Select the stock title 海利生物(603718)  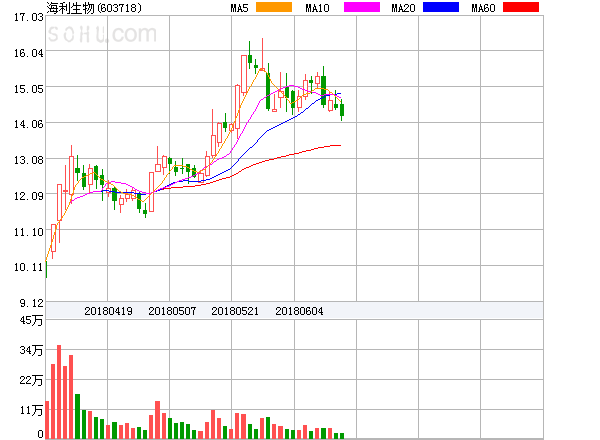pos(94,8)
